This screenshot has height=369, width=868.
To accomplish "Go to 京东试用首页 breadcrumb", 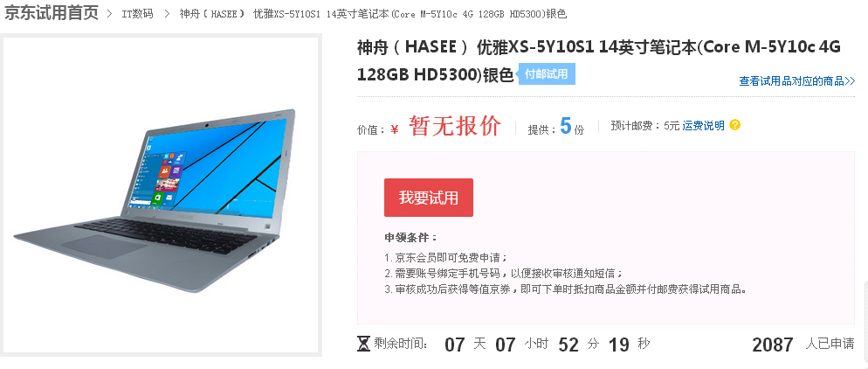I will pos(52,13).
